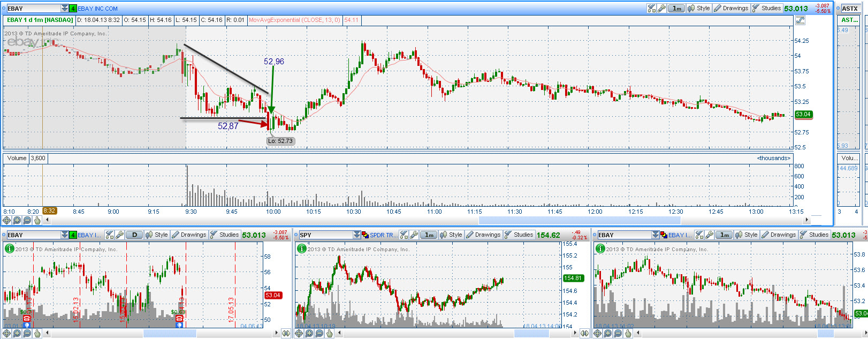The width and height of the screenshot is (868, 339).
Task: Open settings wrench in SPY chart
Action: (414, 235)
